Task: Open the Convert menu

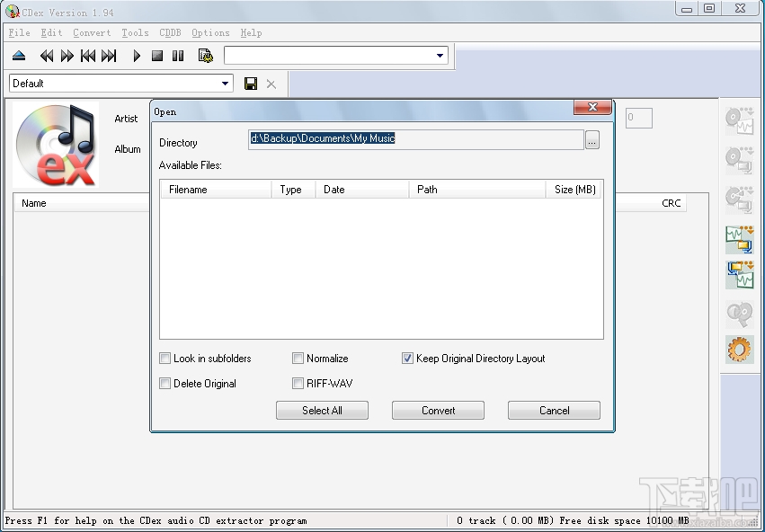Action: pyautogui.click(x=92, y=32)
